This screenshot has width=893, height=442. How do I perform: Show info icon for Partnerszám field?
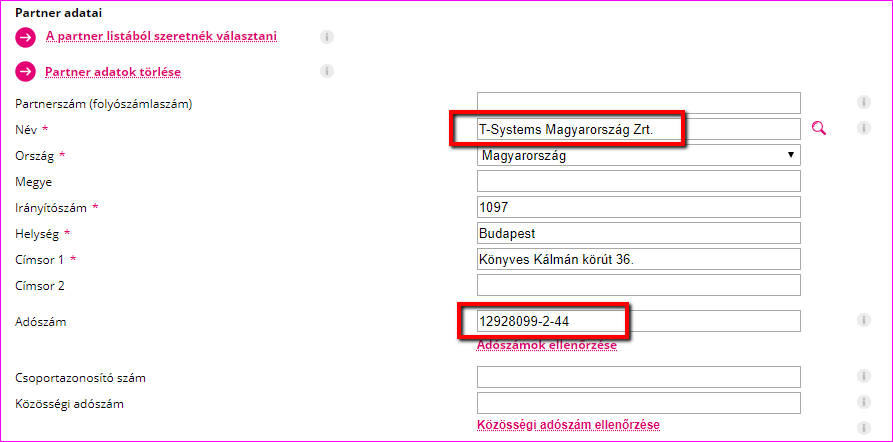pos(864,103)
